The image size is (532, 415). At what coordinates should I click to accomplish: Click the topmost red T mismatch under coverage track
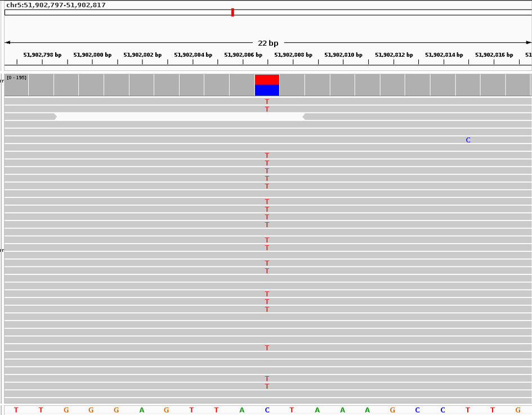pyautogui.click(x=266, y=102)
